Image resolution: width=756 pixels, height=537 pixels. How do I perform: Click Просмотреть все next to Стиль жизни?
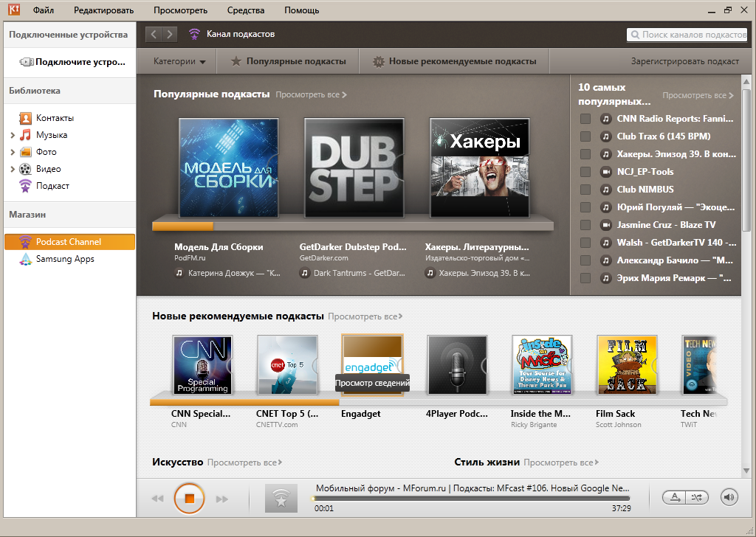[x=561, y=462]
